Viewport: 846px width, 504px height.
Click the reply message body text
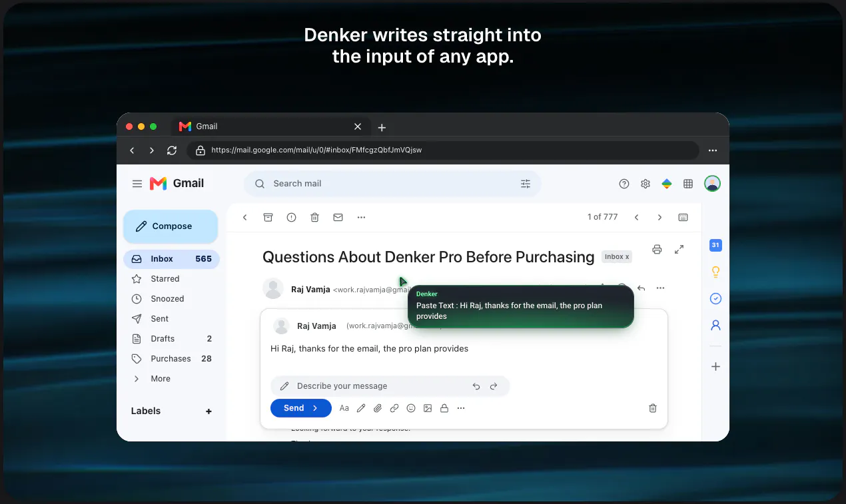[x=369, y=349]
